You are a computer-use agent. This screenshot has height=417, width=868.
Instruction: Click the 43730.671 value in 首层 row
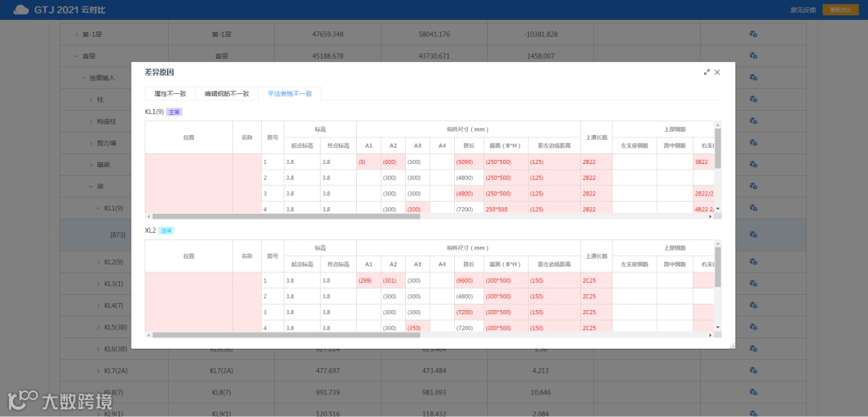point(434,56)
